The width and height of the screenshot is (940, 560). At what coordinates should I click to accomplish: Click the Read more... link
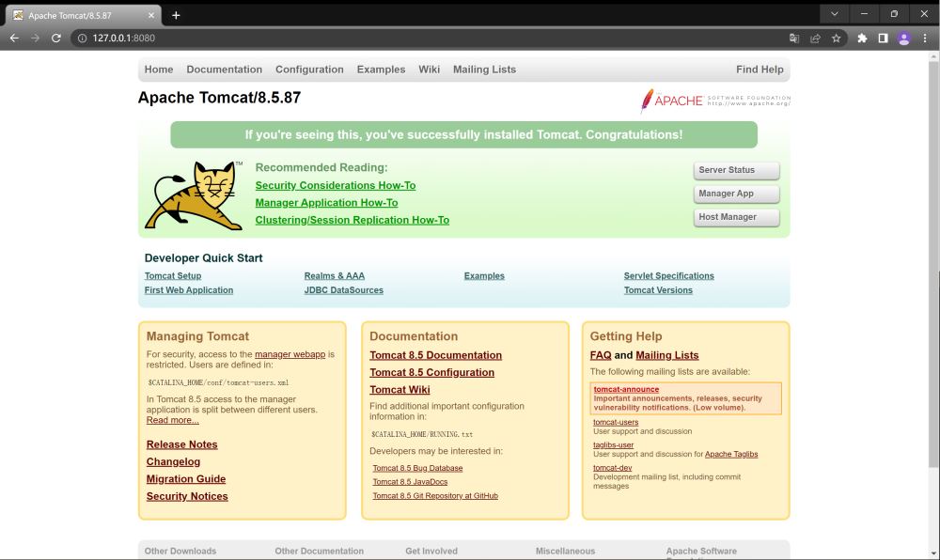173,420
